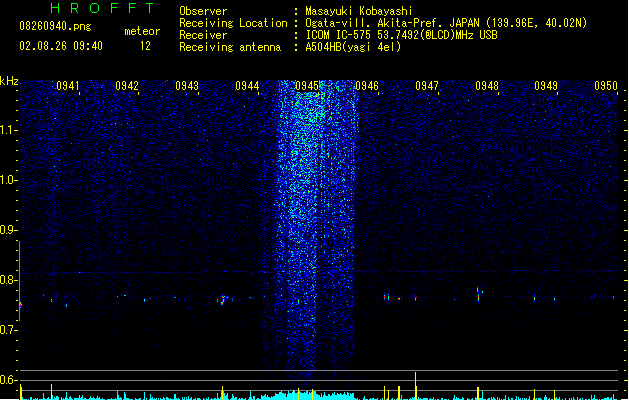Image resolution: width=629 pixels, height=400 pixels.
Task: Click the 1.1 kHz axis label
Action: pyautogui.click(x=8, y=130)
